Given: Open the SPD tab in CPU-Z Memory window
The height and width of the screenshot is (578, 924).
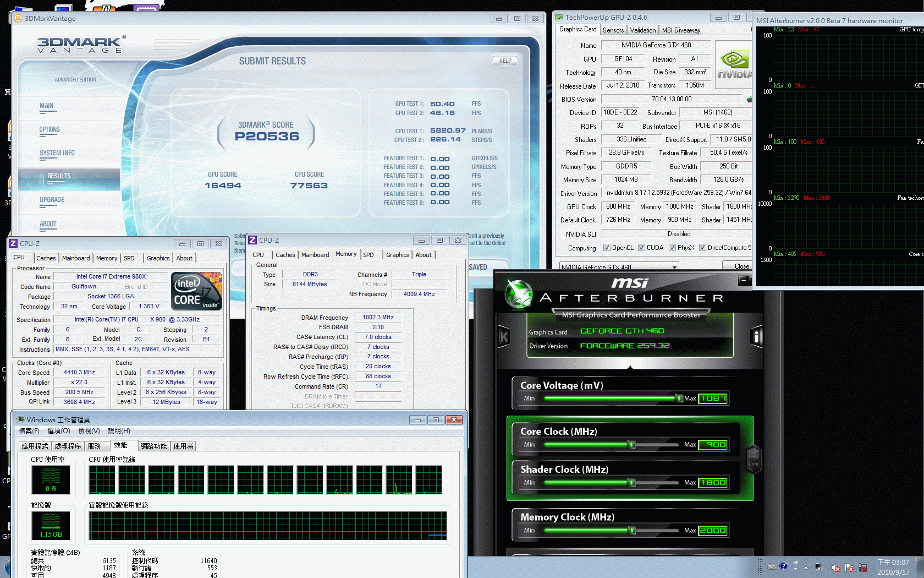Looking at the screenshot, I should pyautogui.click(x=369, y=255).
